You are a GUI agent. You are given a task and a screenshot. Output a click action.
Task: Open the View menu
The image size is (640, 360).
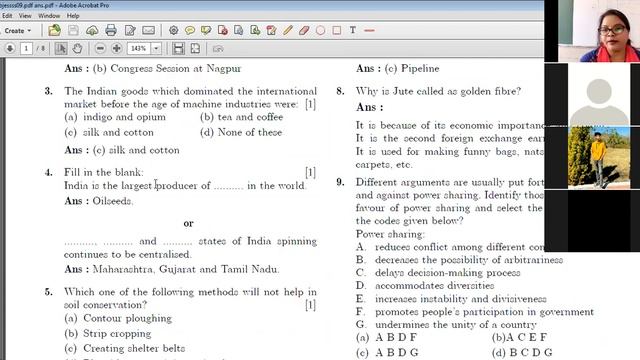25,16
